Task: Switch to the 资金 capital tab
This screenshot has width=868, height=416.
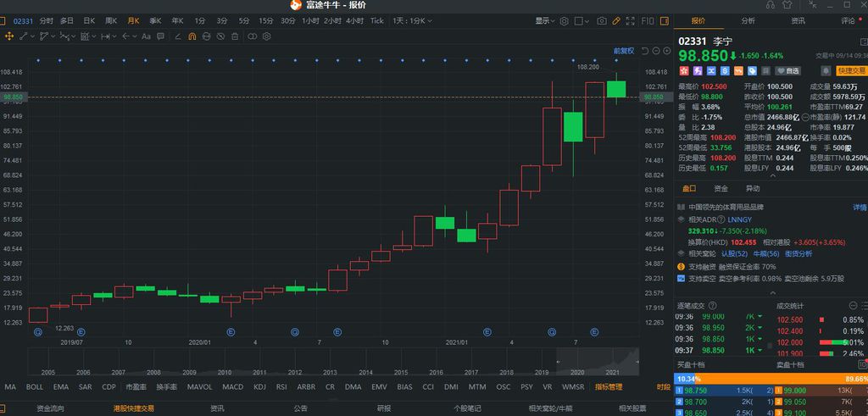Action: coord(721,188)
